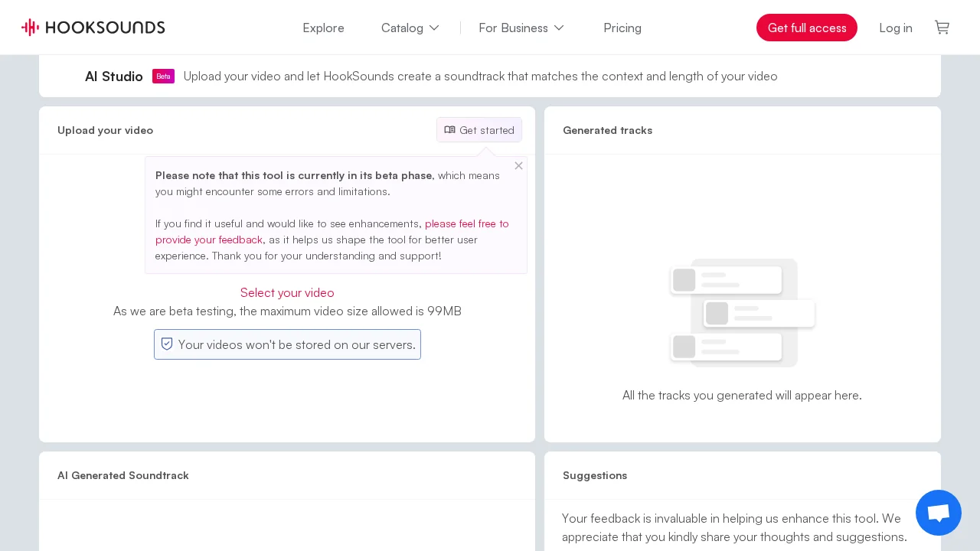Open the shopping cart
The image size is (980, 551).
[942, 28]
